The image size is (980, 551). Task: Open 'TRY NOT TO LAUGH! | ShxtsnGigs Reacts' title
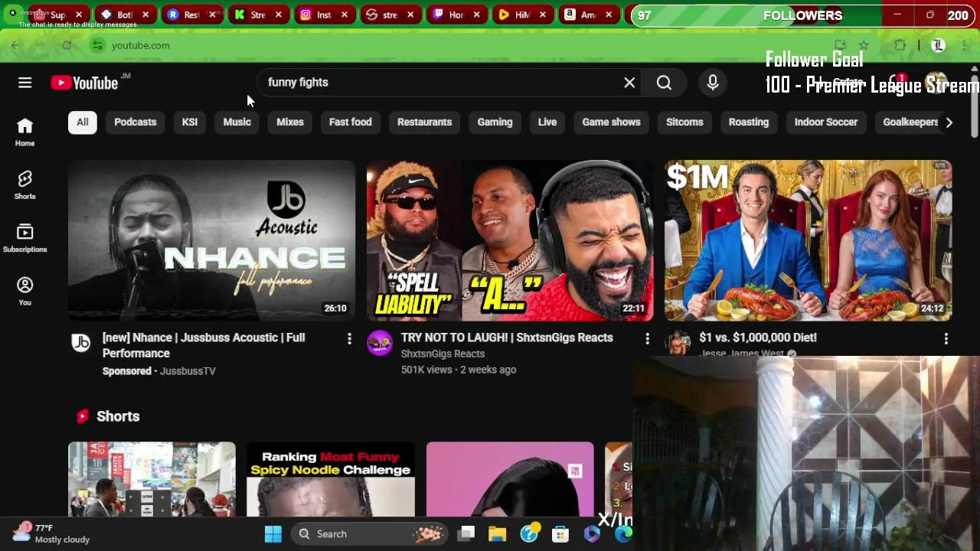(507, 337)
